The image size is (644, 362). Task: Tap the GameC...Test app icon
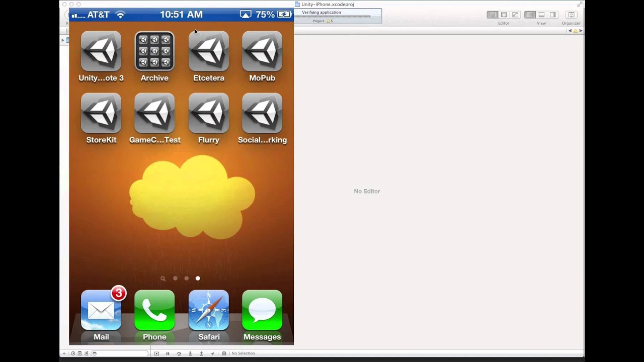(154, 113)
